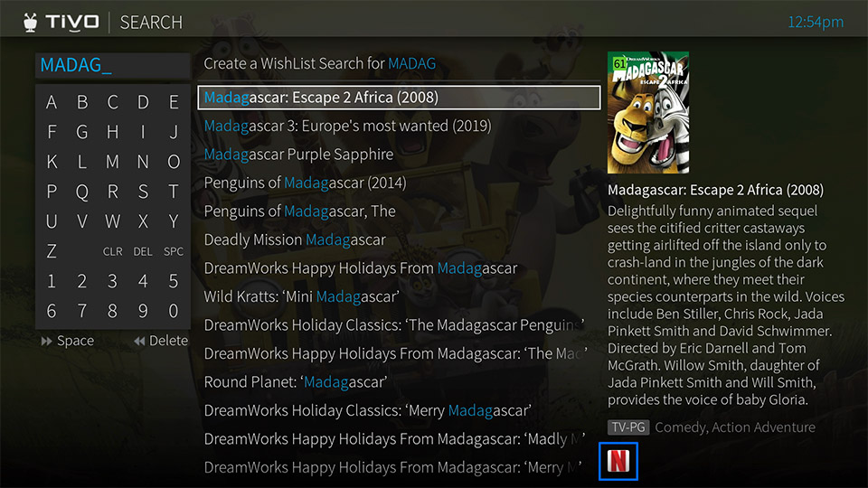Screen dimensions: 868x488
Task: Click the CLR key on keypad
Action: (112, 252)
